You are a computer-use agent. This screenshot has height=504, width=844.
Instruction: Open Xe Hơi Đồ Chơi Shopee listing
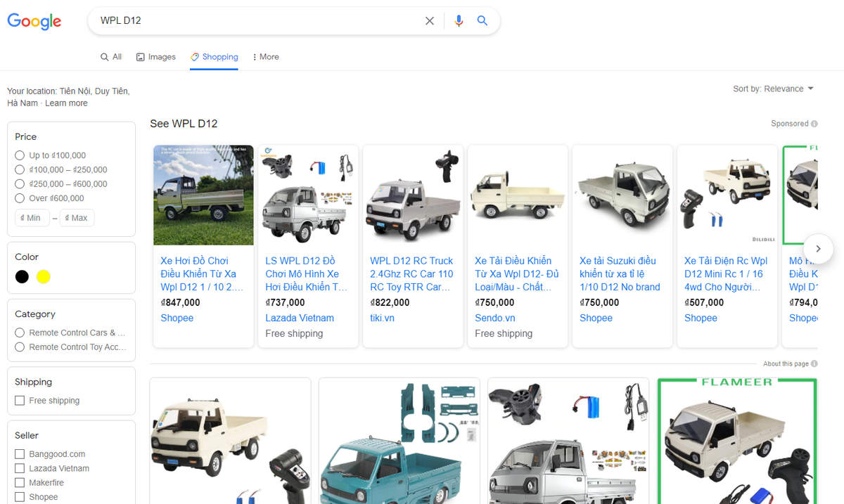[x=203, y=274]
